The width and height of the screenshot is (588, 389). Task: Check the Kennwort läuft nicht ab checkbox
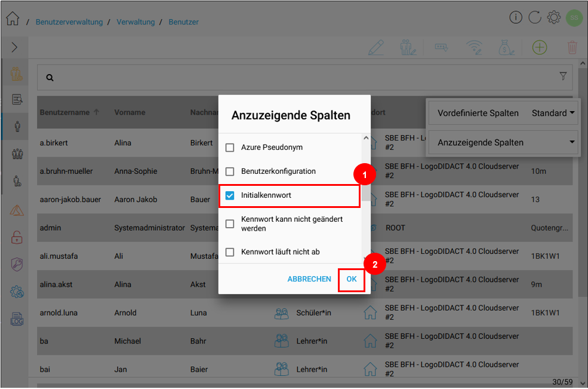click(x=230, y=252)
